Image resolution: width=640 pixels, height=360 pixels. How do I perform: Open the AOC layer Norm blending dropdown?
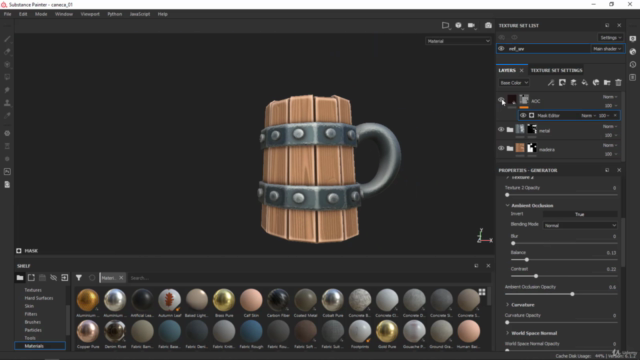click(x=610, y=97)
